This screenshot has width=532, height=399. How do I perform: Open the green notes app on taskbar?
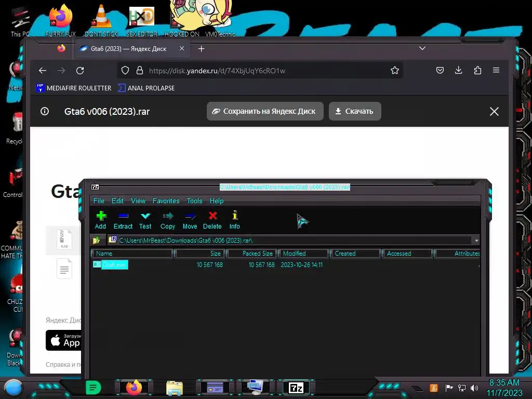point(93,388)
